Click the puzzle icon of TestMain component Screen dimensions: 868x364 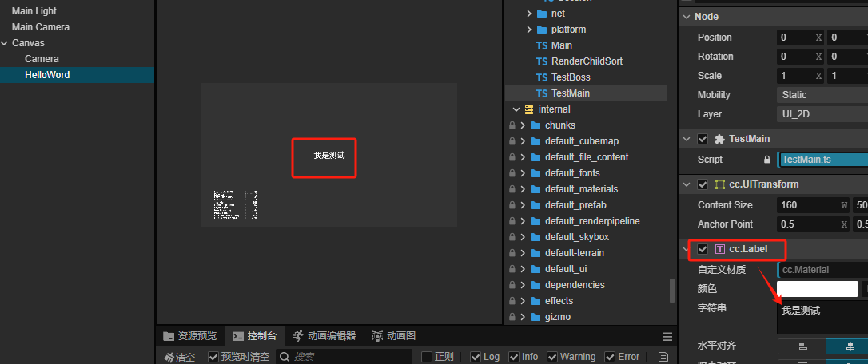(719, 139)
